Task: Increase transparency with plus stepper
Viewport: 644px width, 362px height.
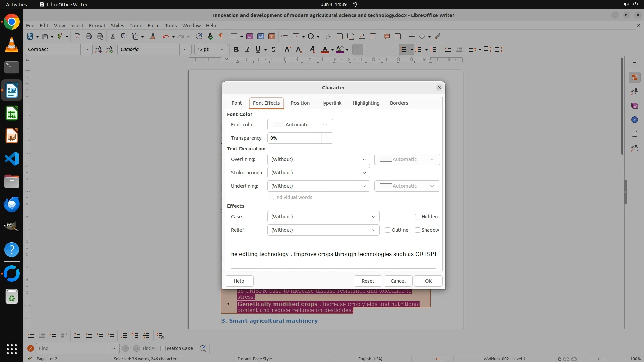Action: point(327,138)
